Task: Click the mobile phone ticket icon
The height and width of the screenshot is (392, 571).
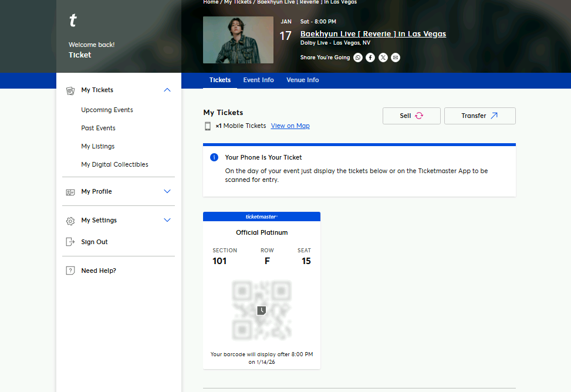Action: (208, 126)
